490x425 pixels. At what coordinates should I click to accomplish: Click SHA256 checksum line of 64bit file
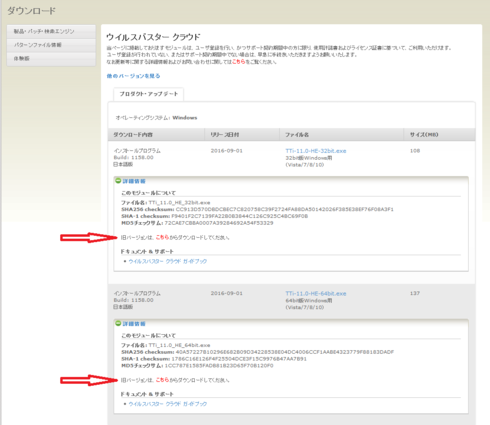click(x=257, y=352)
